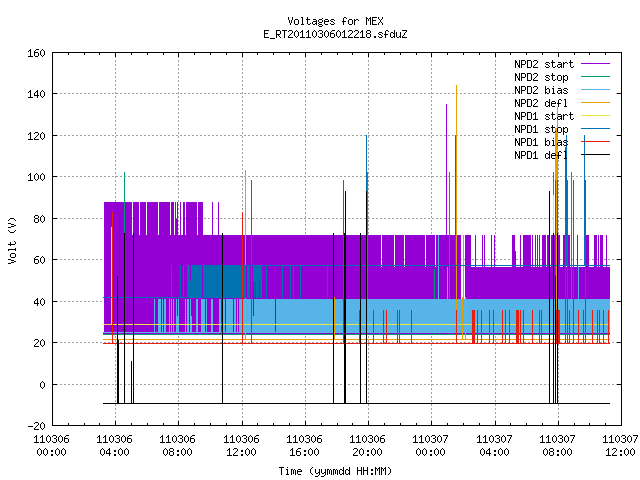
Task: Click the x-axis tick 110307 12:00
Action: 620,446
